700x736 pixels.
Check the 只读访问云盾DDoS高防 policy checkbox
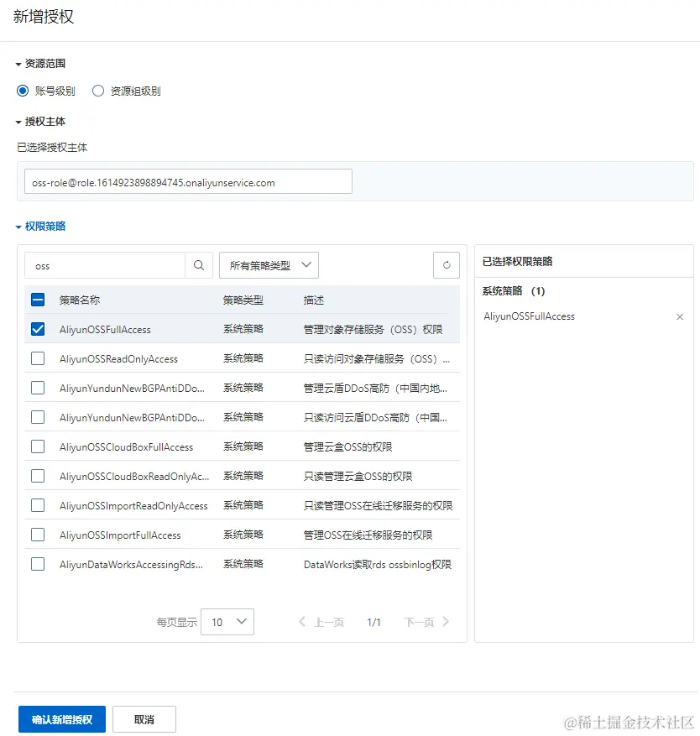tap(38, 417)
